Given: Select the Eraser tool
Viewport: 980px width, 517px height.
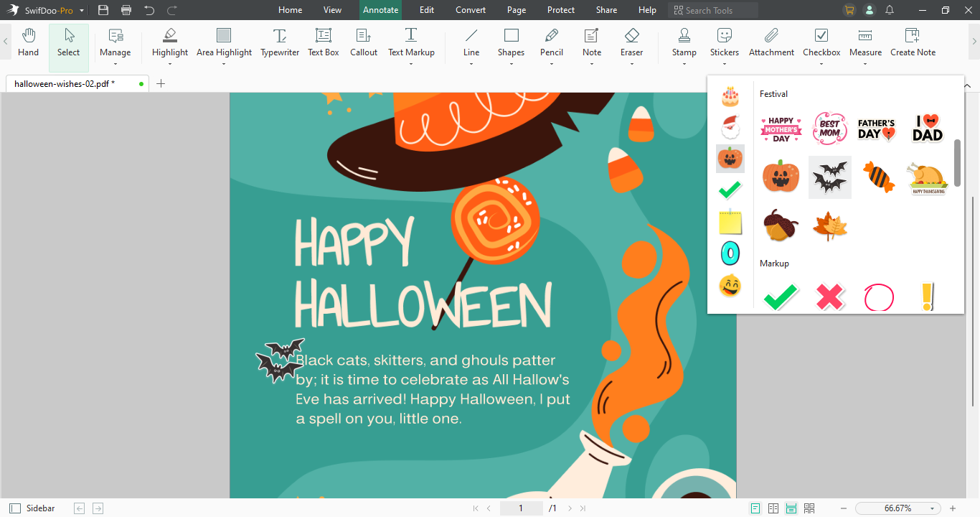Looking at the screenshot, I should [632, 43].
